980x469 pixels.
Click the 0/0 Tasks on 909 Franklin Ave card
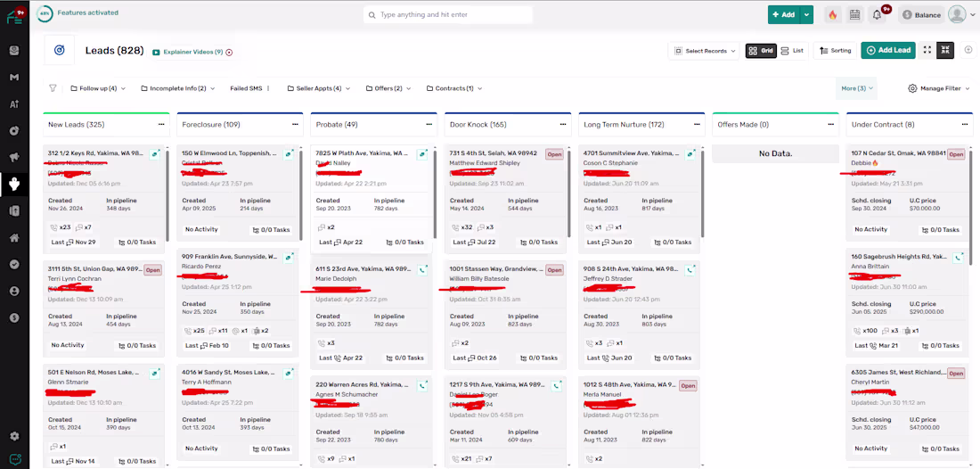(271, 346)
